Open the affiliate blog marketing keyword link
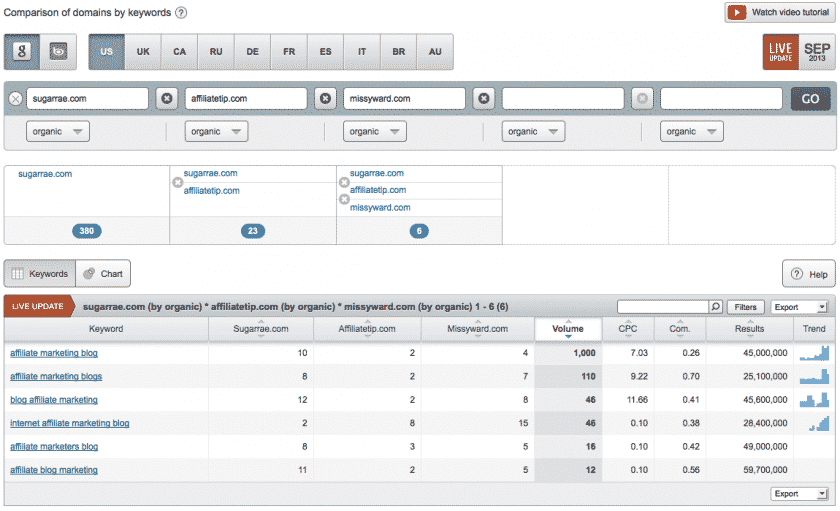Image resolution: width=840 pixels, height=511 pixels. coord(54,470)
